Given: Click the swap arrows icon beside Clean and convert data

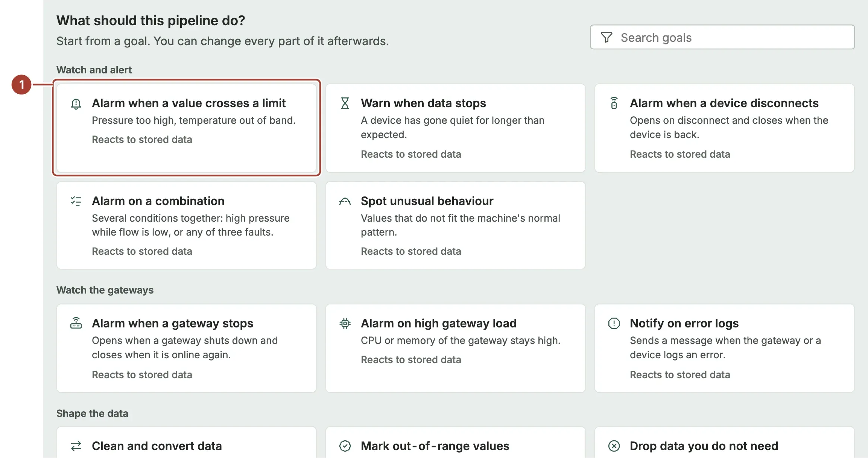Looking at the screenshot, I should (x=76, y=446).
